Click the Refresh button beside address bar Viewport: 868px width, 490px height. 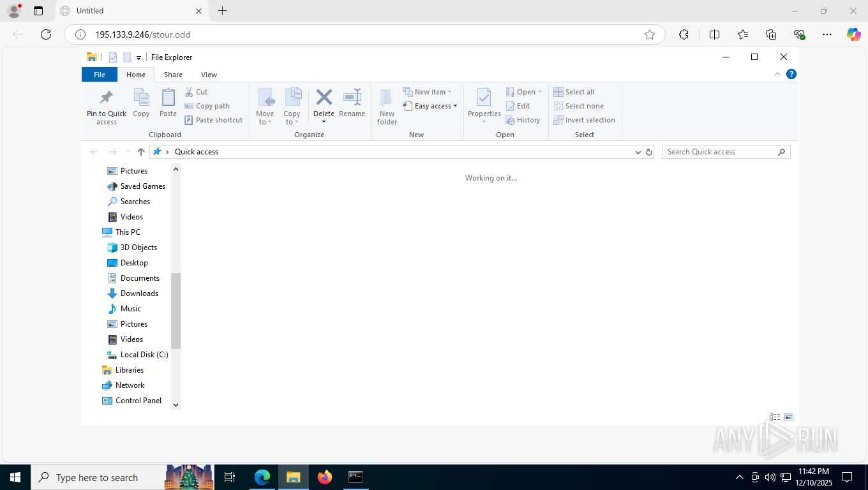click(x=649, y=152)
